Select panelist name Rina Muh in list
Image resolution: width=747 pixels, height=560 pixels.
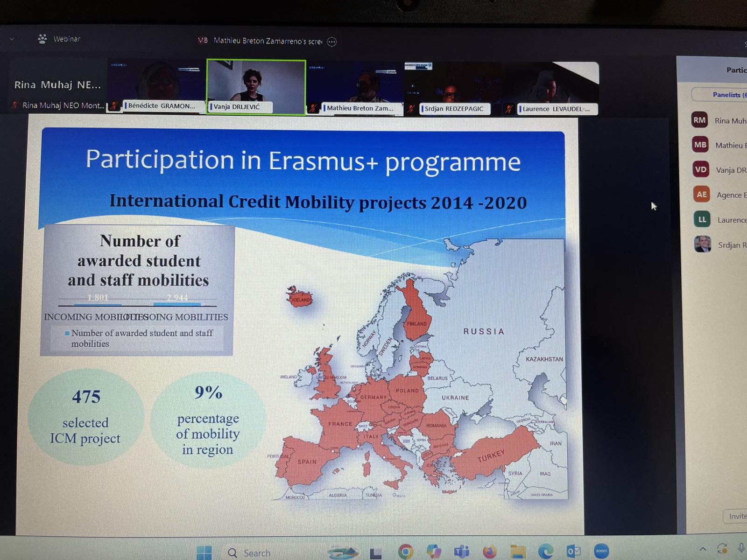click(x=731, y=121)
